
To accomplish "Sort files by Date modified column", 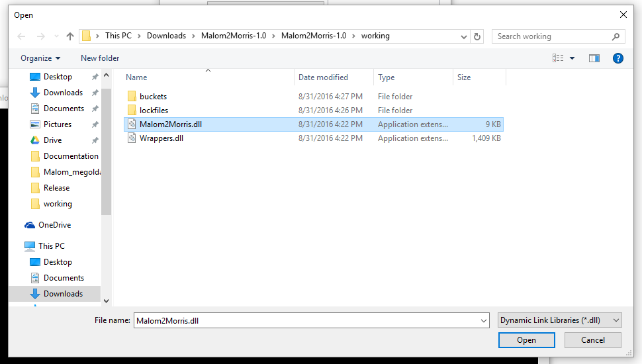I will point(323,77).
